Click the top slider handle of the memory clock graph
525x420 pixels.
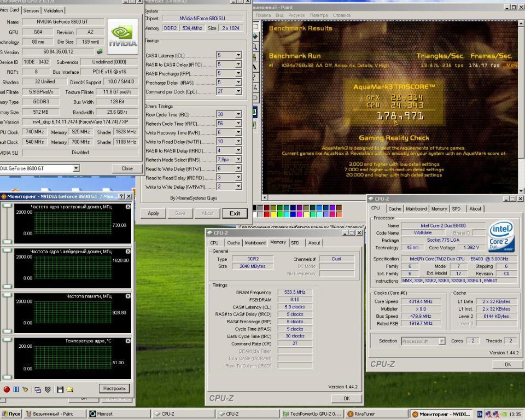[7, 295]
